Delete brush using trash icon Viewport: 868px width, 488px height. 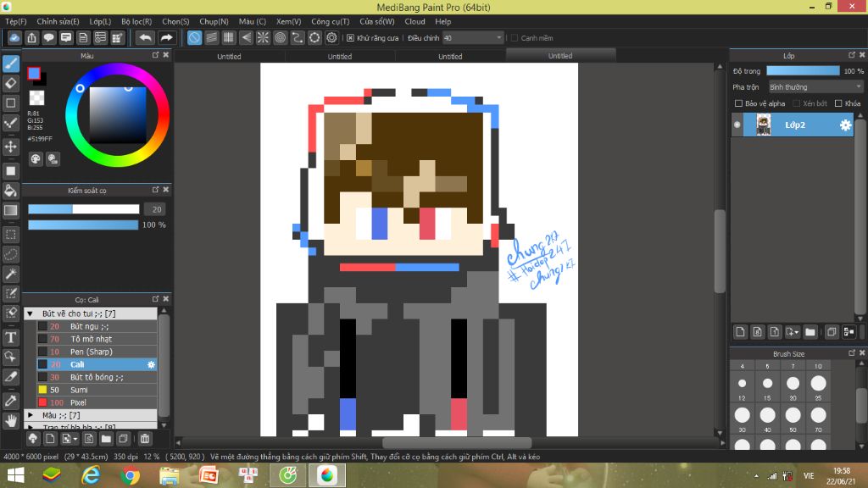click(144, 439)
